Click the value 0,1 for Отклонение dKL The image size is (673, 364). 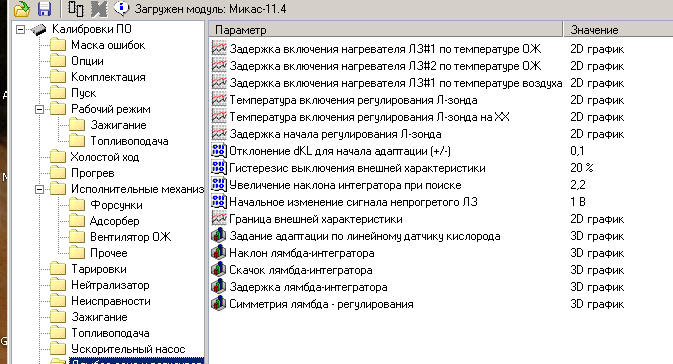pyautogui.click(x=577, y=151)
